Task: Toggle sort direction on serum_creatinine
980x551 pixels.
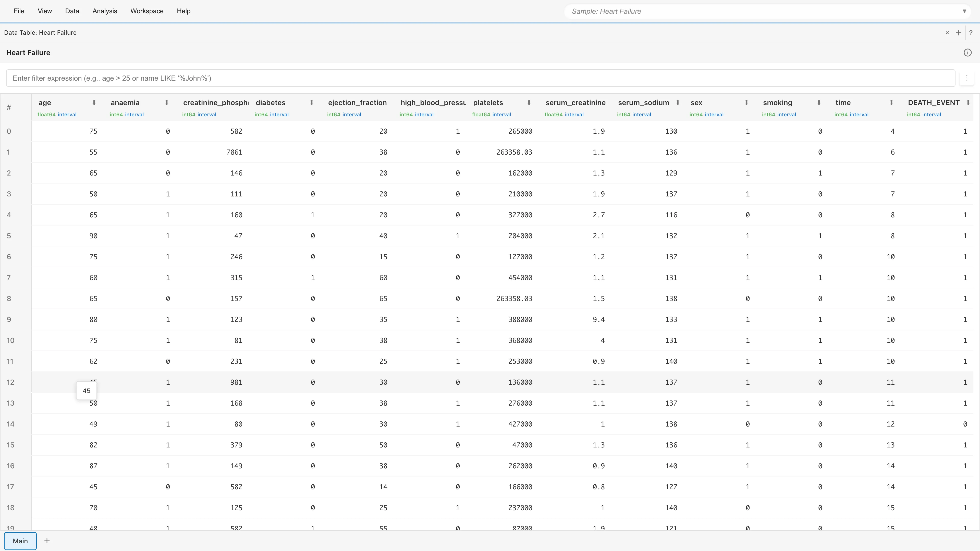Action: 575,103
